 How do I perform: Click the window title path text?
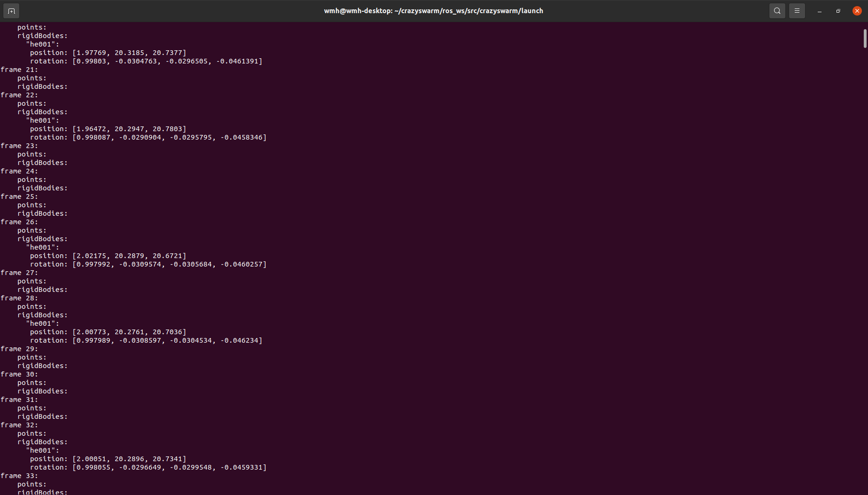[x=434, y=11]
